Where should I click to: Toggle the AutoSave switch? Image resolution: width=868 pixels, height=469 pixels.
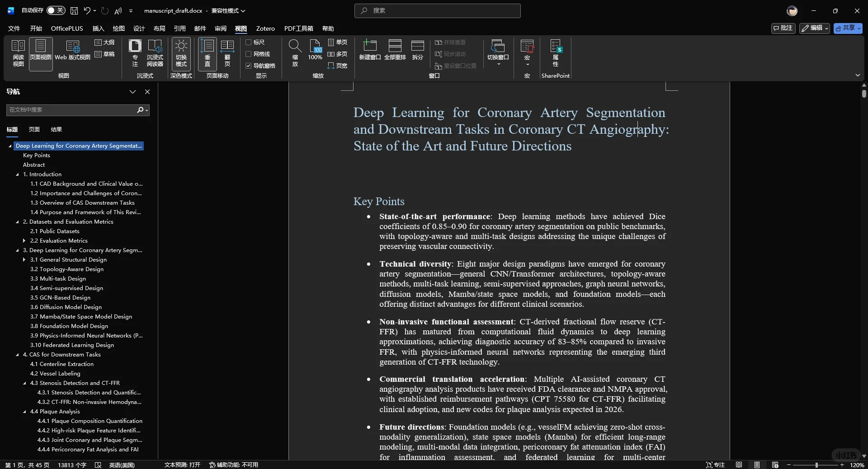point(56,10)
